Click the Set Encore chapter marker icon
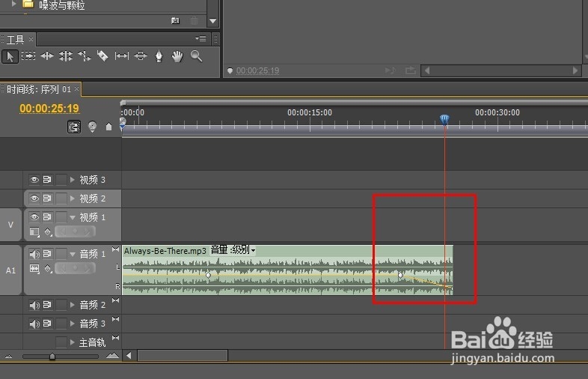Viewport: 588px width, 379px height. [92, 127]
